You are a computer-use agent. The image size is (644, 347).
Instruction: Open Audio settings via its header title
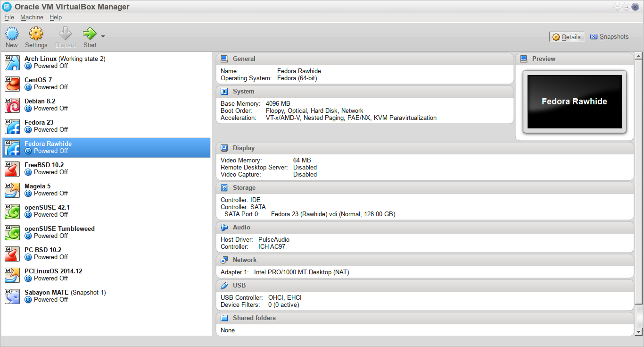241,228
